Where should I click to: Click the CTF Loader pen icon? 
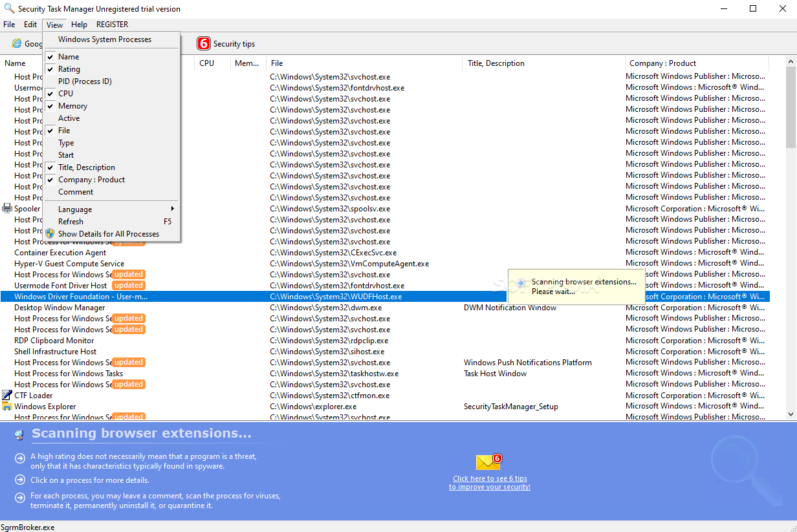click(x=7, y=395)
